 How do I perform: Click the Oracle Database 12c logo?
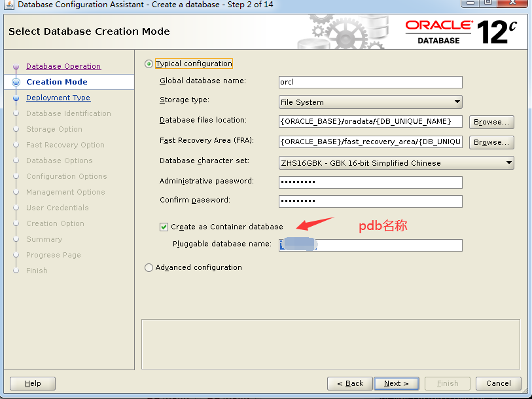[x=461, y=32]
